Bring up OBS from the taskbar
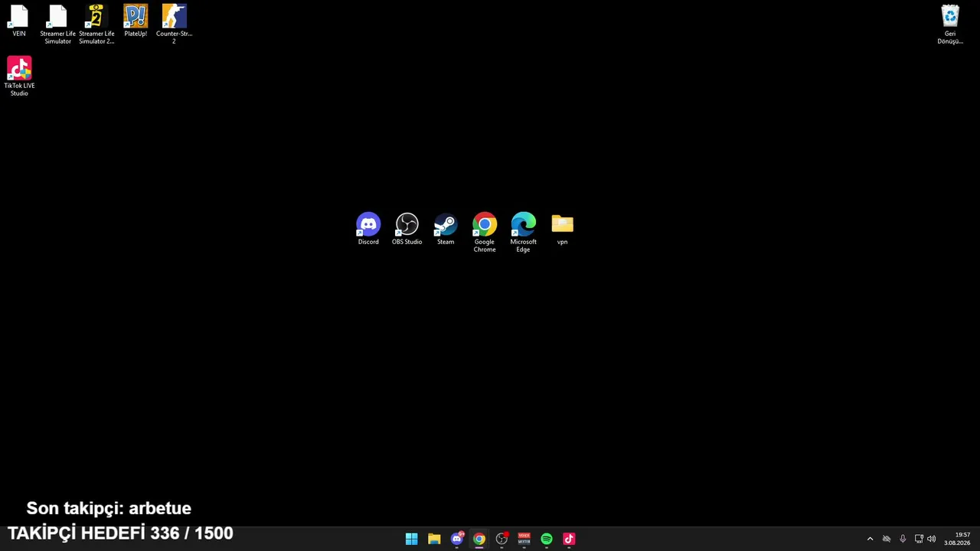This screenshot has height=551, width=980. (501, 539)
